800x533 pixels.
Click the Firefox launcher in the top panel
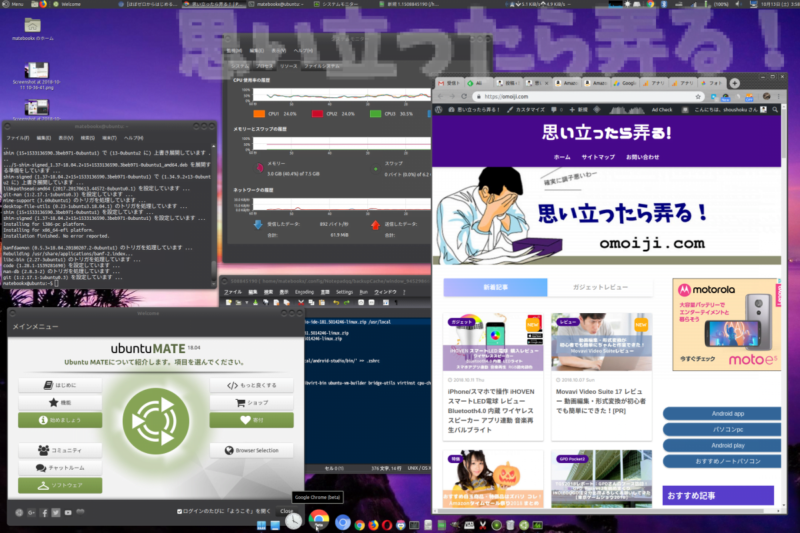point(43,4)
